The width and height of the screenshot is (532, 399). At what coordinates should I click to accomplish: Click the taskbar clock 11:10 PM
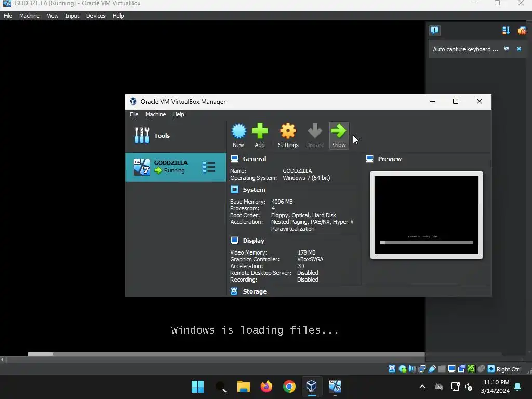496,382
